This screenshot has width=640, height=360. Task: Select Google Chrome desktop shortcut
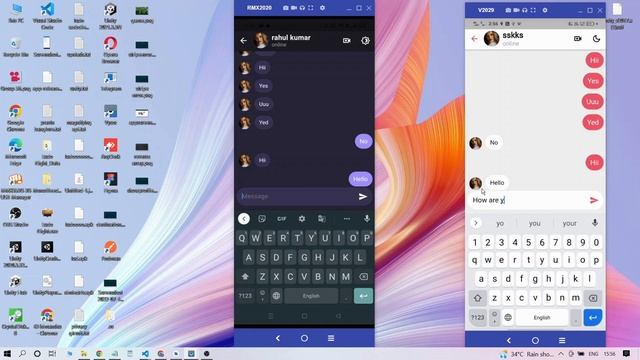16,118
